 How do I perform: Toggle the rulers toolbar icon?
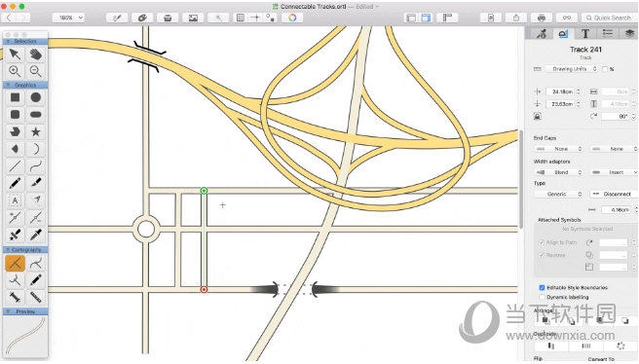click(x=448, y=18)
